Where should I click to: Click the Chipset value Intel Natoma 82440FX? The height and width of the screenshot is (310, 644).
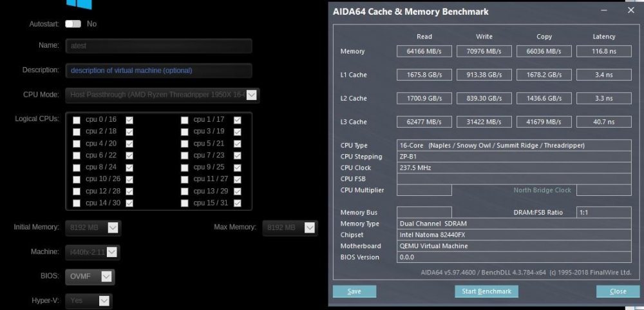514,235
